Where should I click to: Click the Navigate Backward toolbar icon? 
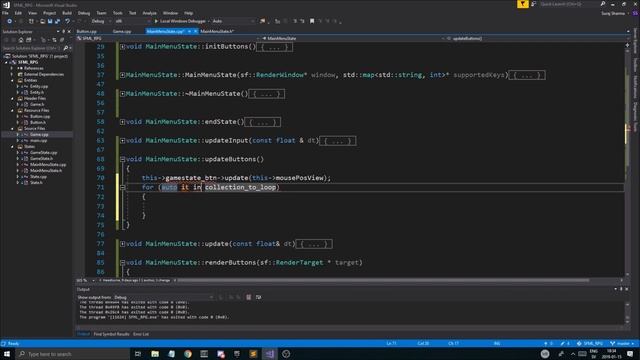tap(9, 21)
